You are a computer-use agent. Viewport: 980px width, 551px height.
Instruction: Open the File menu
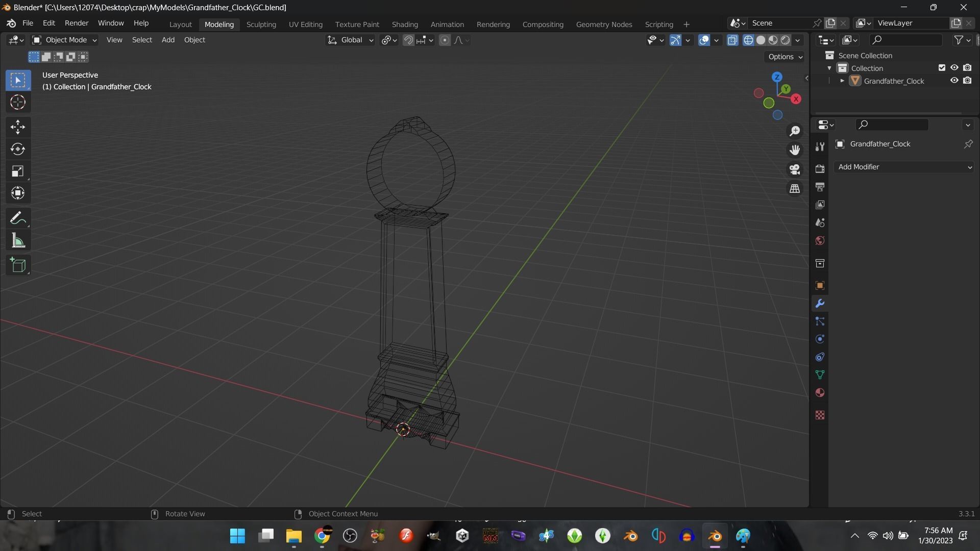pyautogui.click(x=28, y=23)
